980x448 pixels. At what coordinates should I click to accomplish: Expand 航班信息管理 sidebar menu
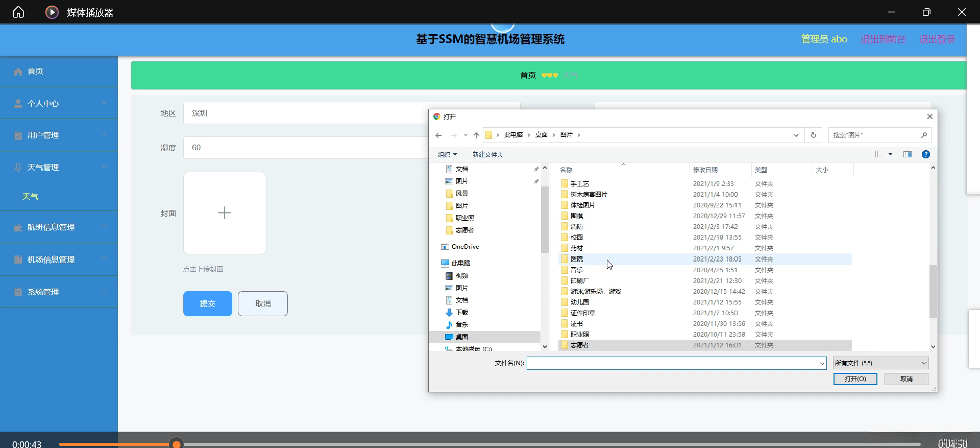click(59, 227)
